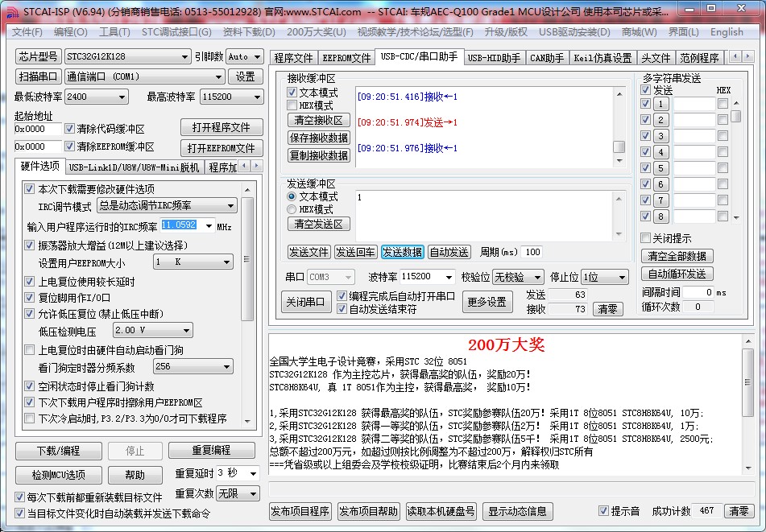Toggle 清除EEPROM缓冲区 checkbox
Image resolution: width=766 pixels, height=532 pixels.
coord(69,146)
